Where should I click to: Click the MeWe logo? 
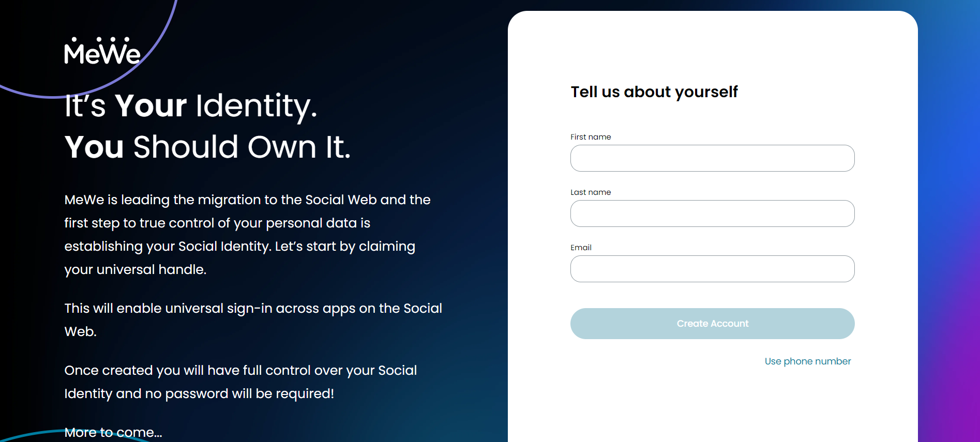click(x=102, y=51)
